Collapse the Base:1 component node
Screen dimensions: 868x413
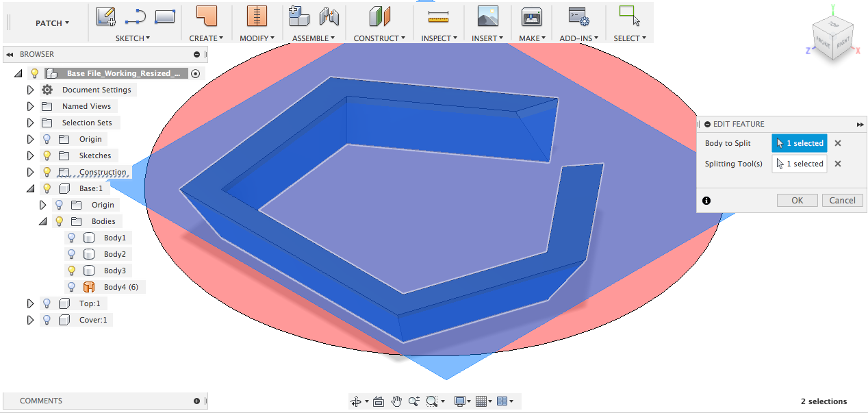[x=30, y=188]
